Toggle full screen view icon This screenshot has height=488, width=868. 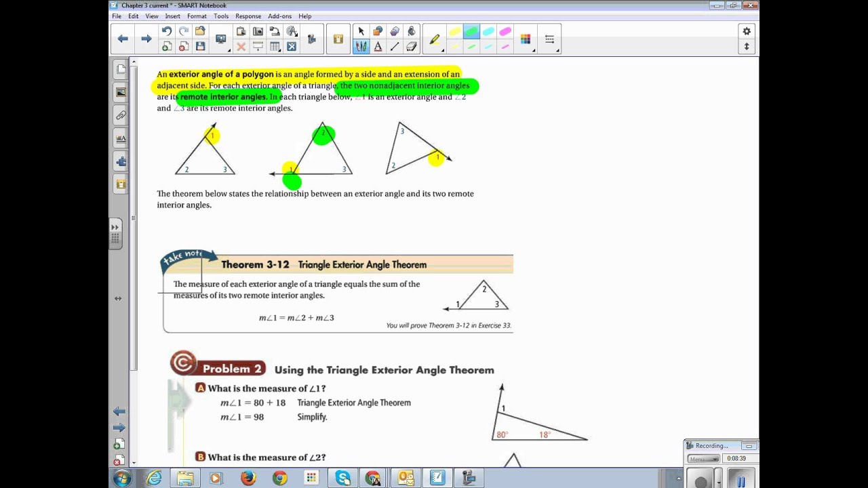292,47
